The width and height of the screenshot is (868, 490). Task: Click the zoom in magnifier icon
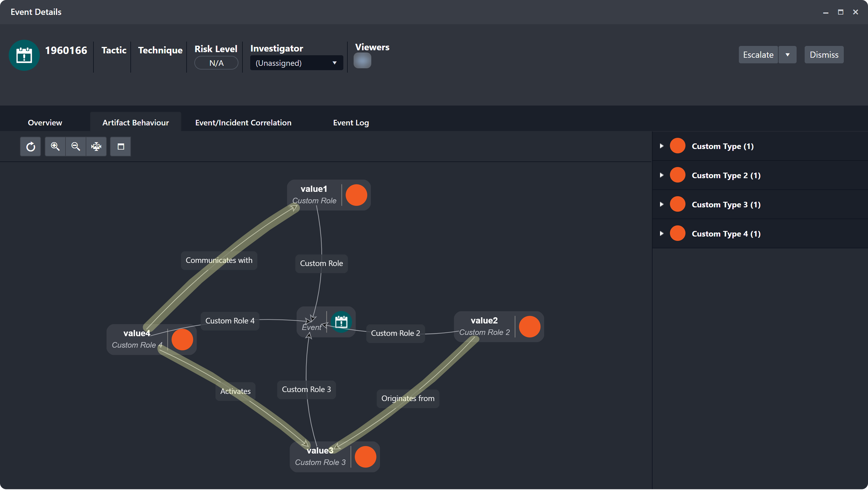coord(55,147)
